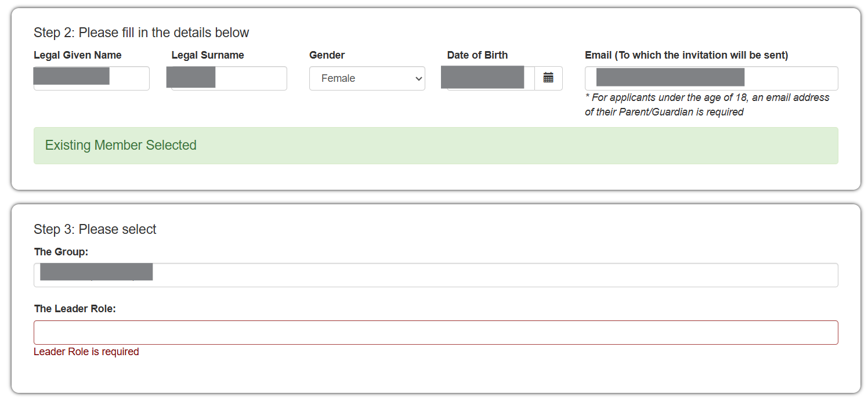
Task: Click the Legal Given Name label
Action: click(78, 55)
